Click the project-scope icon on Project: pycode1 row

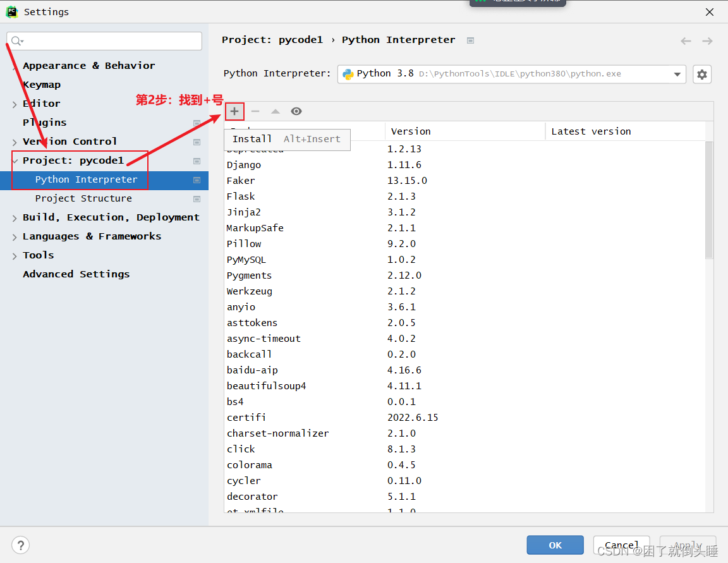197,161
